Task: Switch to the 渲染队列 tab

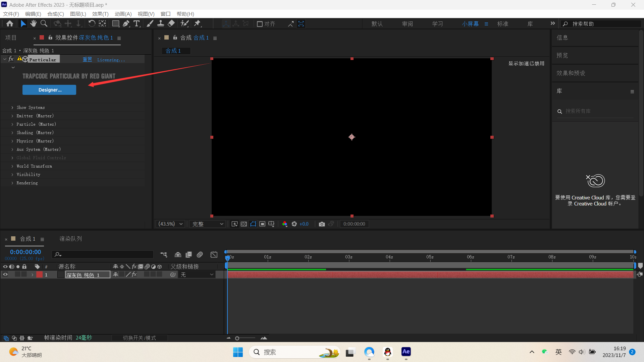Action: click(70, 239)
